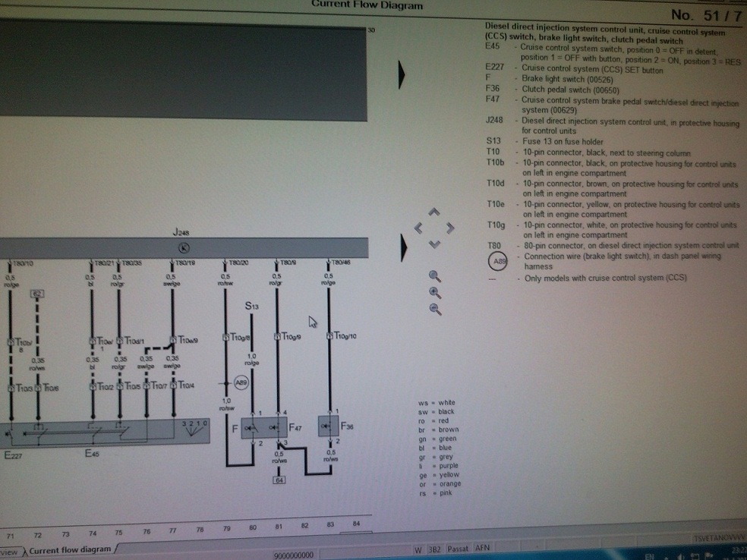This screenshot has height=560, width=747.
Task: Click the black next-page triangle beside the top band
Action: (402, 74)
